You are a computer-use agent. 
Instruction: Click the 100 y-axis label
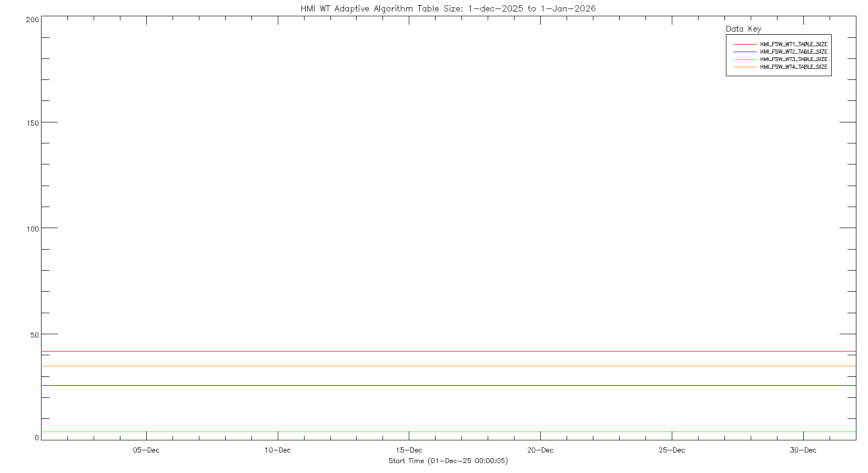(x=33, y=229)
